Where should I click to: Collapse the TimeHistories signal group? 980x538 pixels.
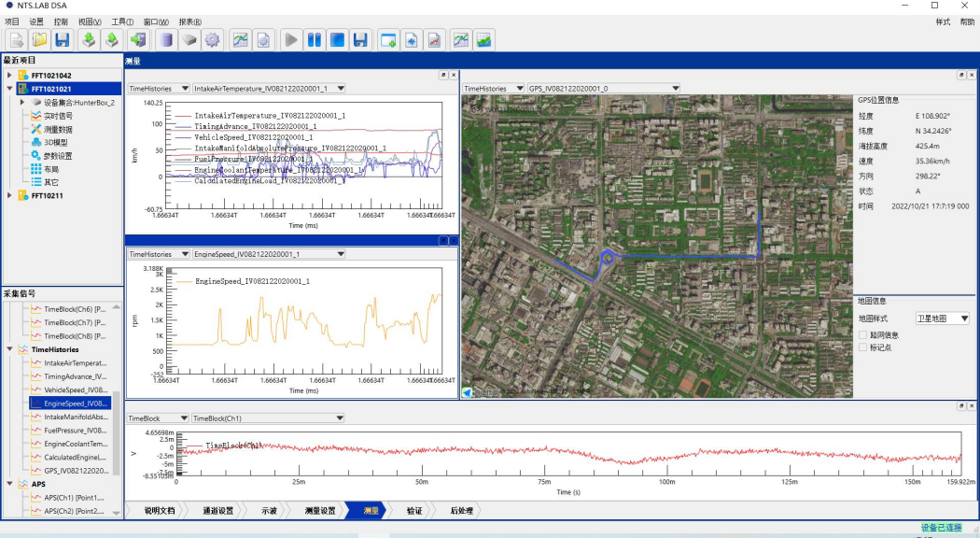click(x=9, y=349)
